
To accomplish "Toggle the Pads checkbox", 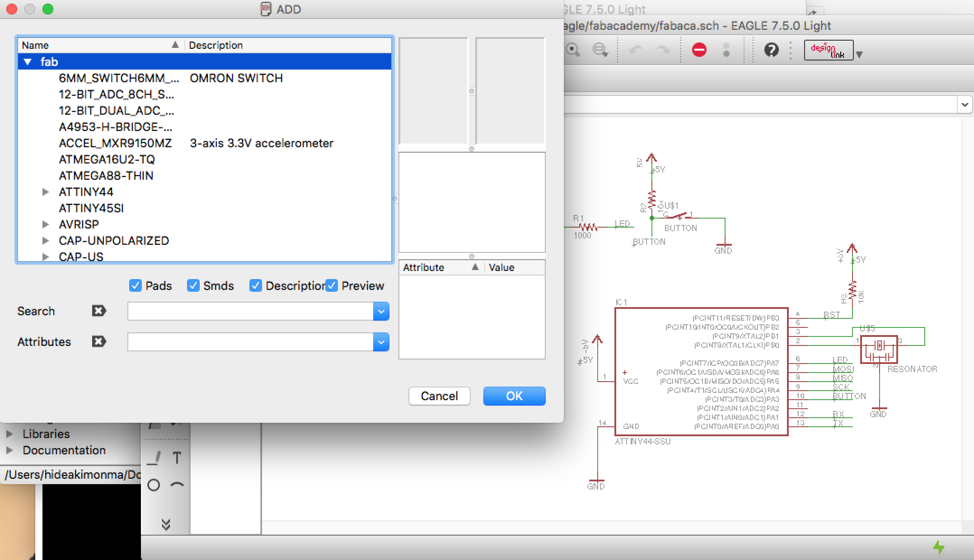I will click(135, 285).
